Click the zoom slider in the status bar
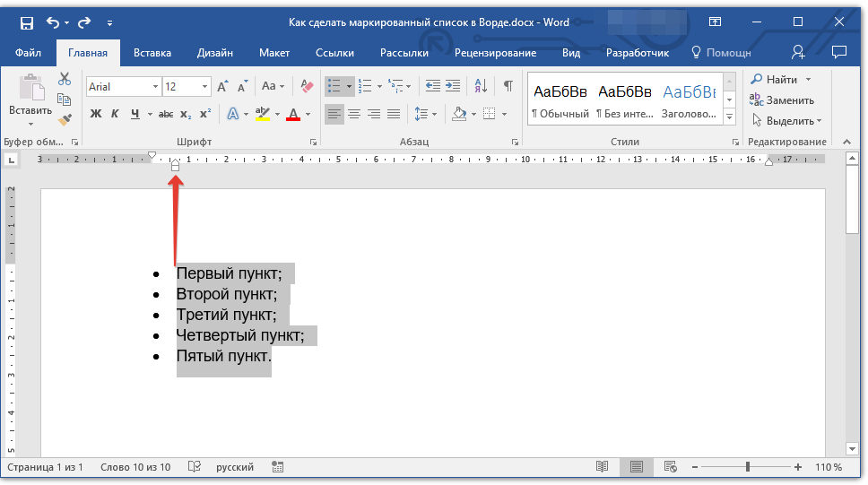The height and width of the screenshot is (485, 868). (748, 467)
